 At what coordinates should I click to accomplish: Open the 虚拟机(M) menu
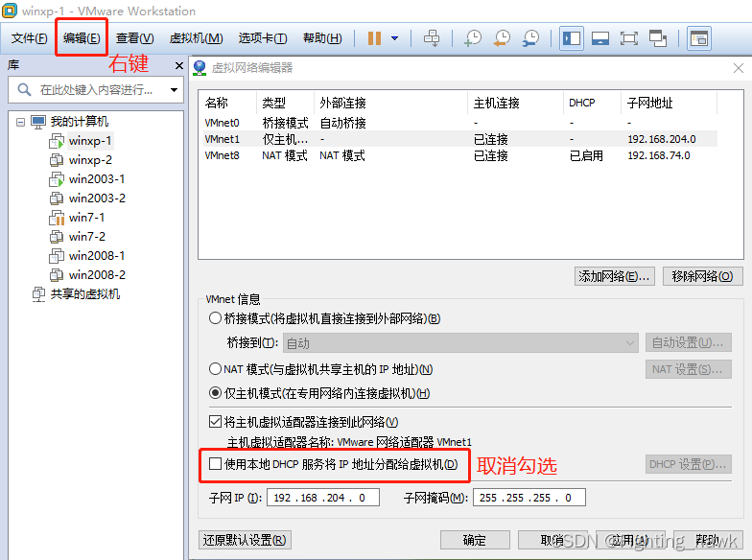[196, 38]
